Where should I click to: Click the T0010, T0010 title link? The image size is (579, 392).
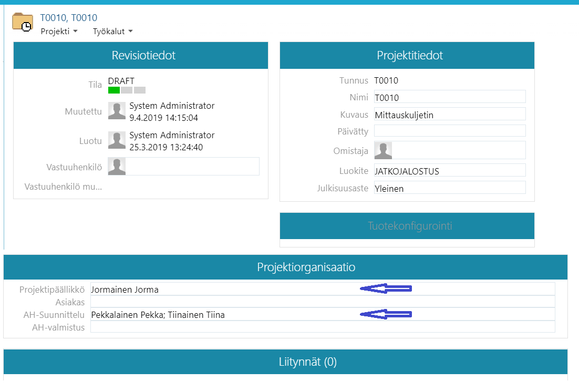68,18
